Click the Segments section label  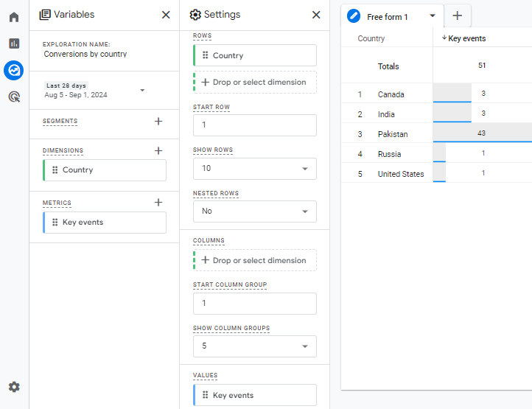click(x=60, y=121)
